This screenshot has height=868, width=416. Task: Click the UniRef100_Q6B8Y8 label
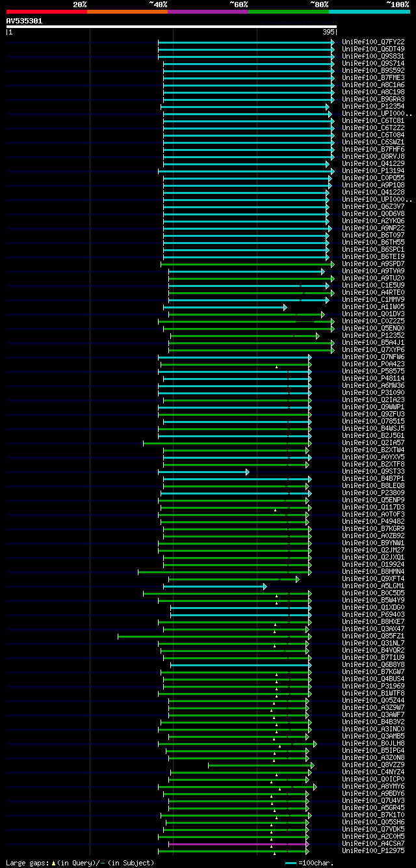[373, 664]
